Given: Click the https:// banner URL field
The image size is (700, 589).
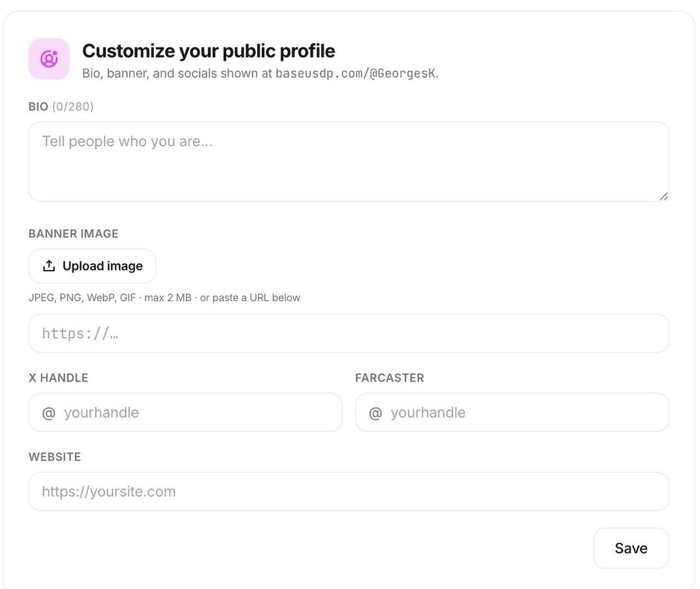Looking at the screenshot, I should (349, 333).
